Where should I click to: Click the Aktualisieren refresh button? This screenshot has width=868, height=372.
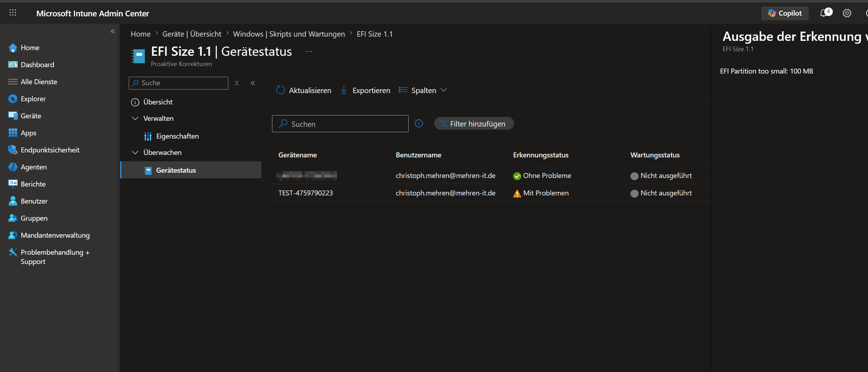tap(303, 91)
